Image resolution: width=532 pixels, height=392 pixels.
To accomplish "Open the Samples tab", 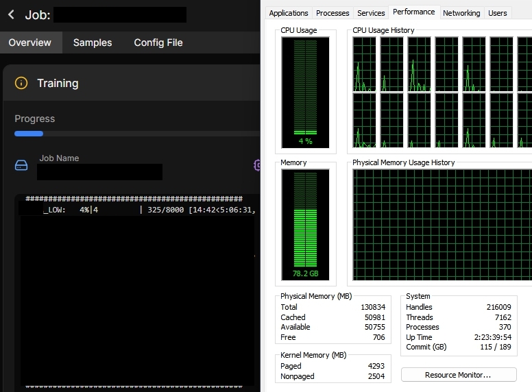I will 93,42.
